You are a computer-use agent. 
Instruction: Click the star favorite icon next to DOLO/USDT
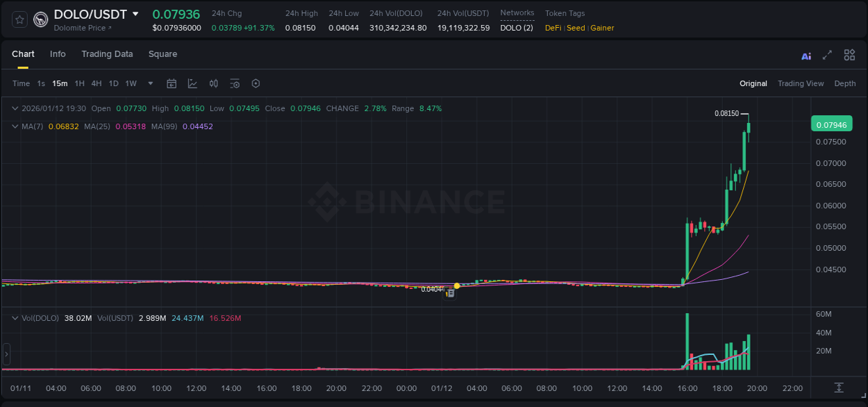(19, 19)
